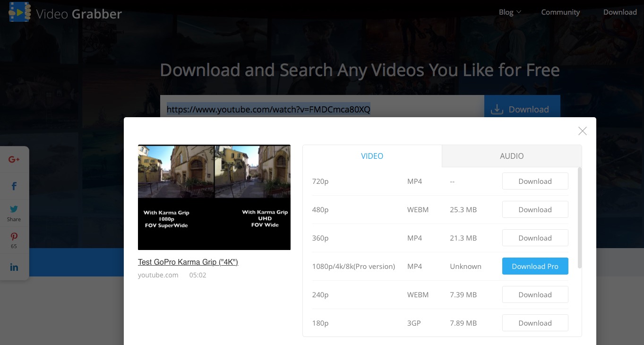Open the Community page
Image resolution: width=644 pixels, height=345 pixels.
560,12
